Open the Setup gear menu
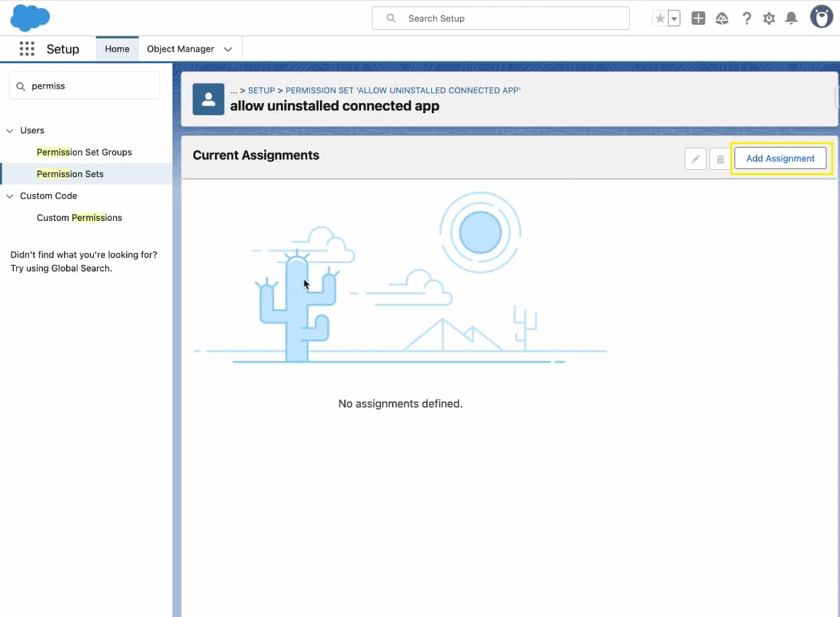This screenshot has width=840, height=617. click(769, 19)
